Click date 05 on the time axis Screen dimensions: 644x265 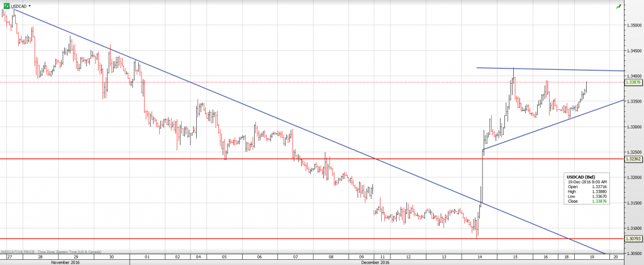[x=225, y=257]
